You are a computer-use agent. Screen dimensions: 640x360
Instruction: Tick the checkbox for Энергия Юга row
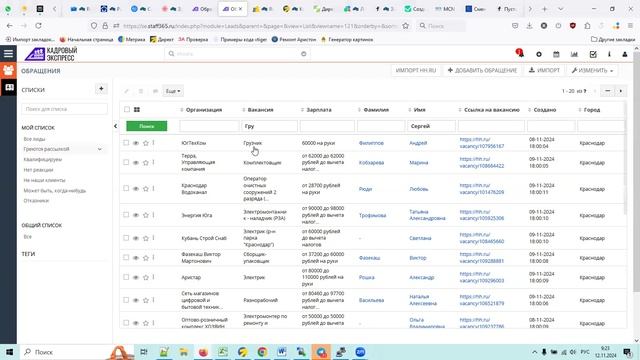click(126, 215)
